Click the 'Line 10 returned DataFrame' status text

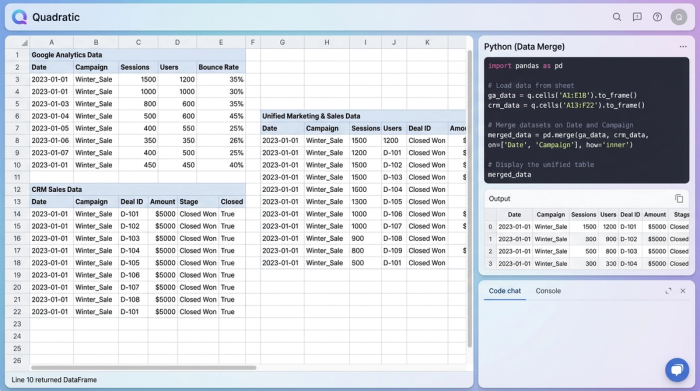coord(54,380)
